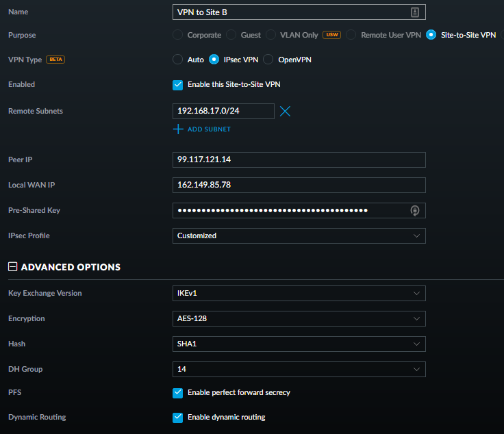The height and width of the screenshot is (434, 504).
Task: Click the plus icon beside Add Subnet
Action: pos(178,129)
